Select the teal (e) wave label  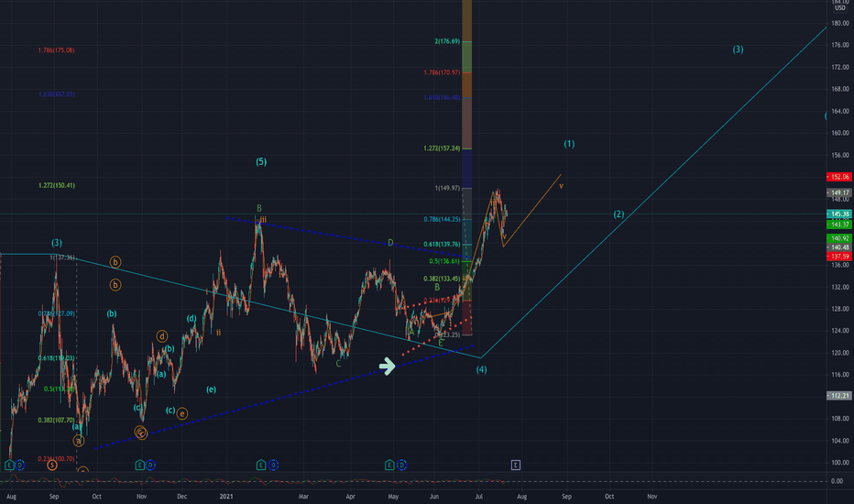[212, 389]
